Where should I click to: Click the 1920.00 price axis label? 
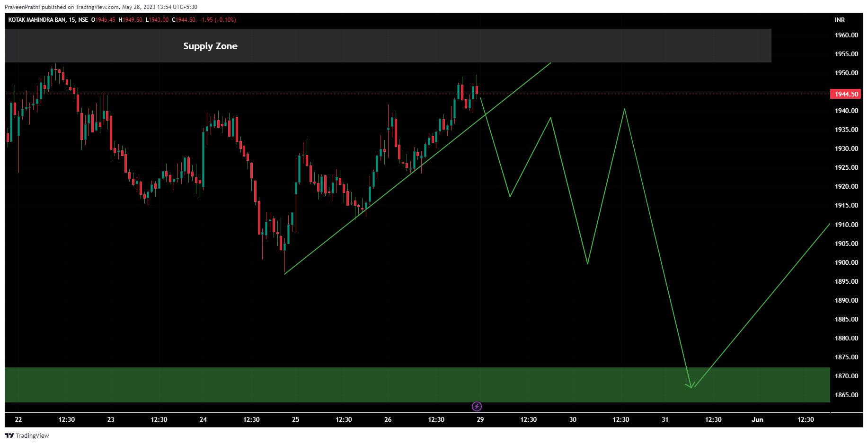[846, 186]
